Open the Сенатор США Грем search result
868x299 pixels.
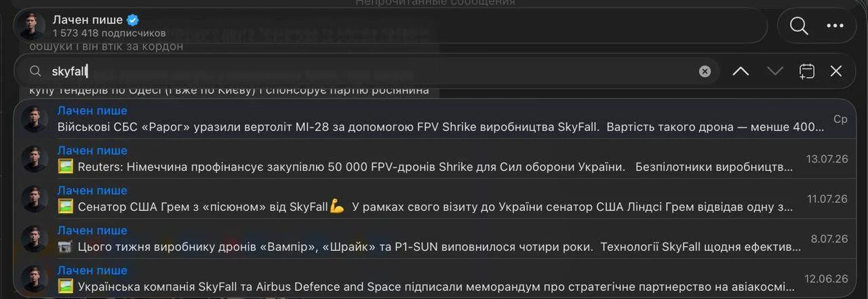434,199
